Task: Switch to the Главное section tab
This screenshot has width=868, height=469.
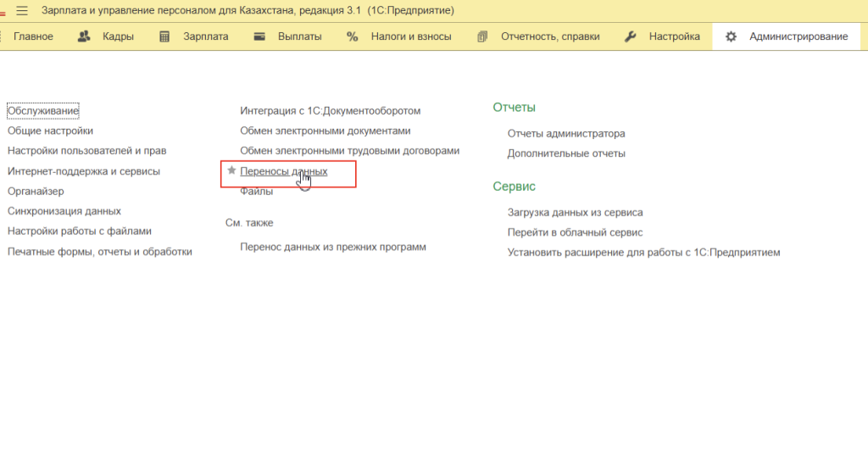Action: click(33, 36)
